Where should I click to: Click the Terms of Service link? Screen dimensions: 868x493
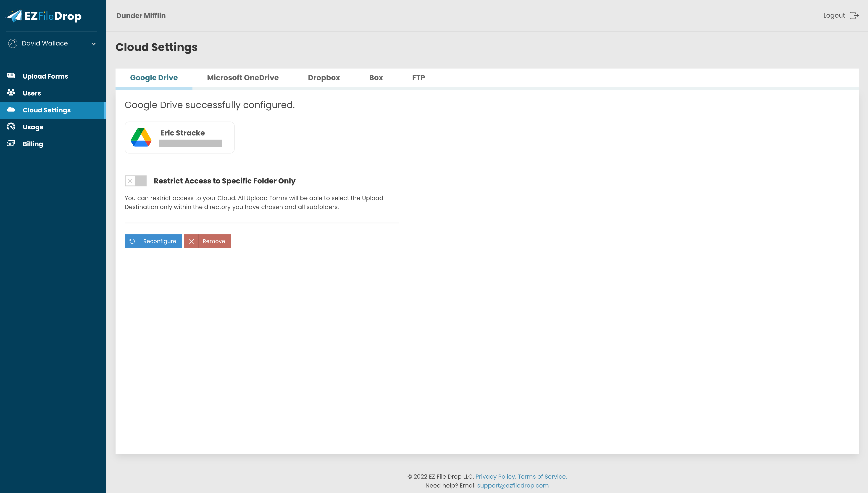[542, 476]
